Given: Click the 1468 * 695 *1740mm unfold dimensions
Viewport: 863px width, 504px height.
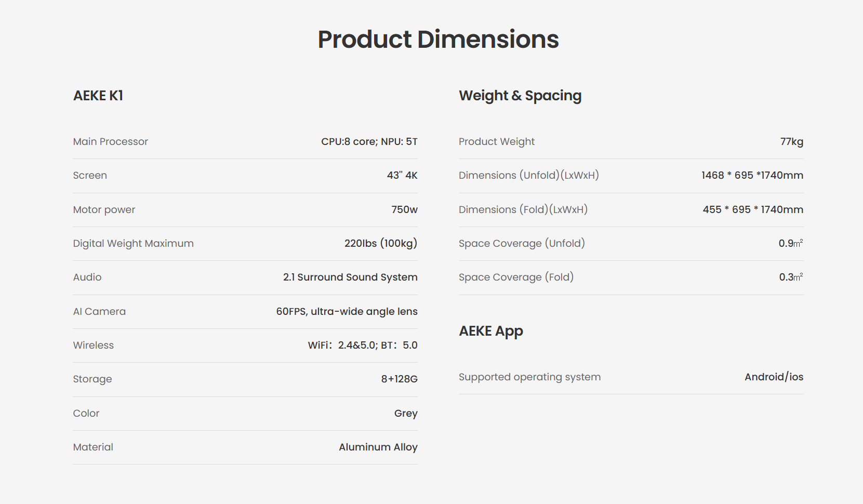Looking at the screenshot, I should tap(752, 175).
